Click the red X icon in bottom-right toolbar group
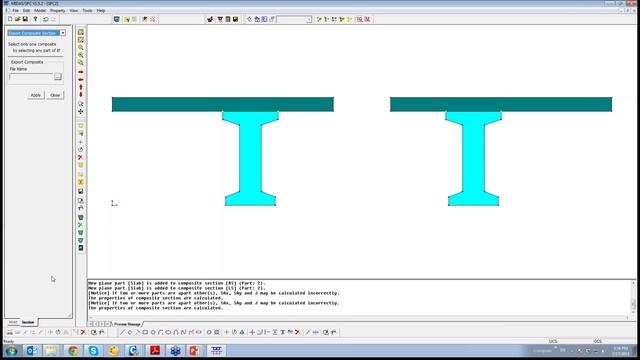The height and width of the screenshot is (360, 640). coord(298,332)
